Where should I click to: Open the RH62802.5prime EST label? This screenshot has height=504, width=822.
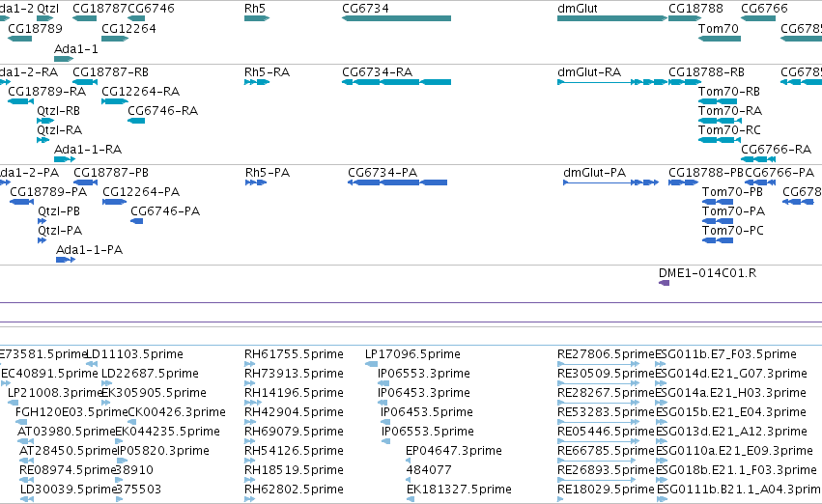[294, 490]
